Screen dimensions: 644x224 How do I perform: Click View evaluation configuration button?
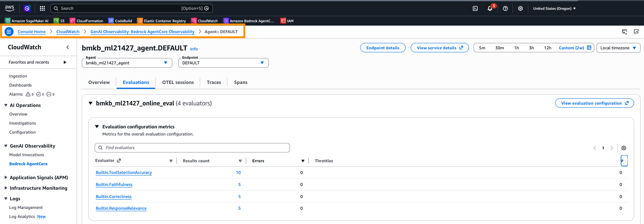tap(595, 103)
